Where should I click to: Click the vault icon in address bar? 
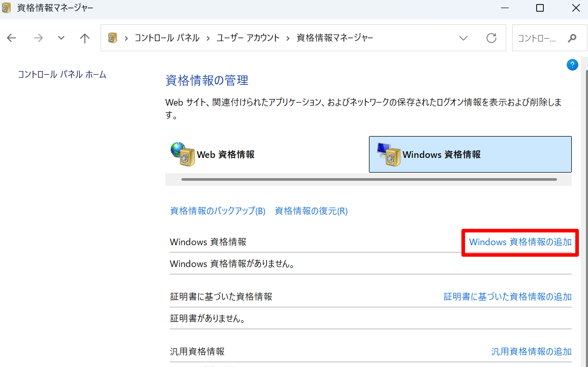tap(113, 38)
